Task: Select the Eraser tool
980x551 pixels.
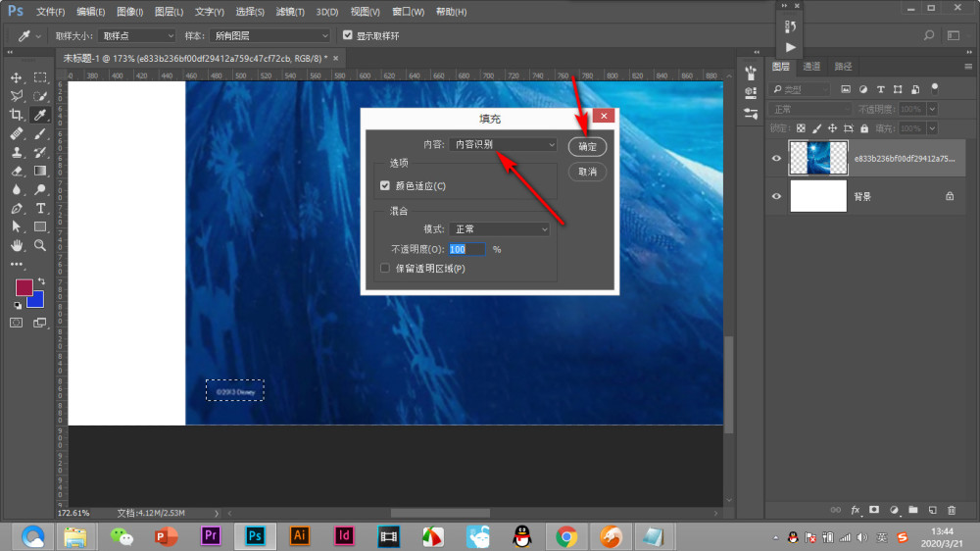Action: pos(17,171)
